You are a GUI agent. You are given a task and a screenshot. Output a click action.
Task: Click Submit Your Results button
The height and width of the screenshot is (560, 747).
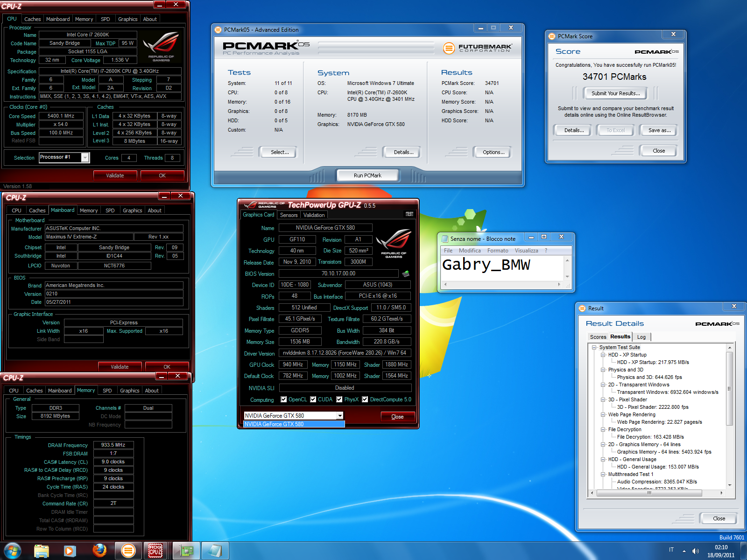(615, 93)
